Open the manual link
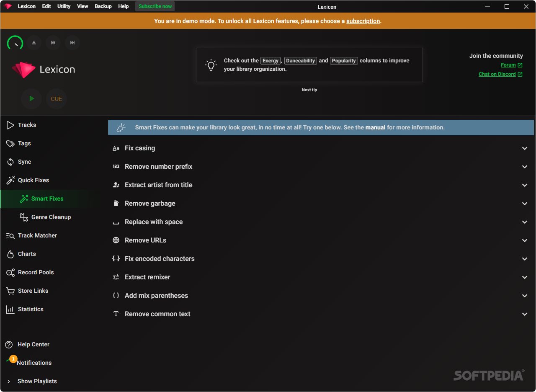The image size is (536, 392). (x=375, y=127)
